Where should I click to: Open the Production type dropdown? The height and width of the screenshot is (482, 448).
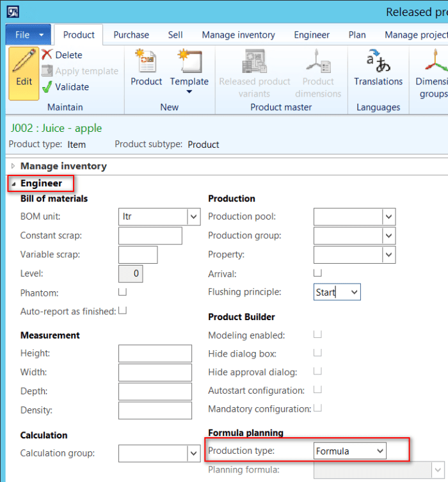pyautogui.click(x=380, y=451)
